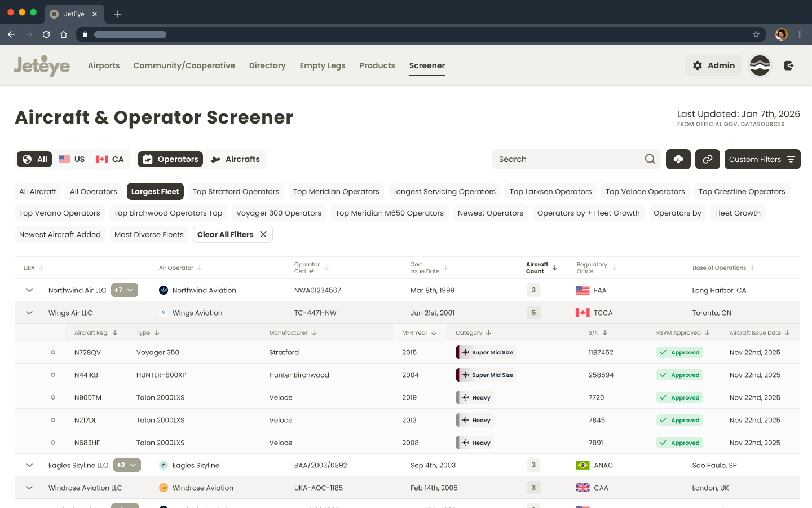The width and height of the screenshot is (812, 508).
Task: Switch to Aircrafts view
Action: coord(235,159)
